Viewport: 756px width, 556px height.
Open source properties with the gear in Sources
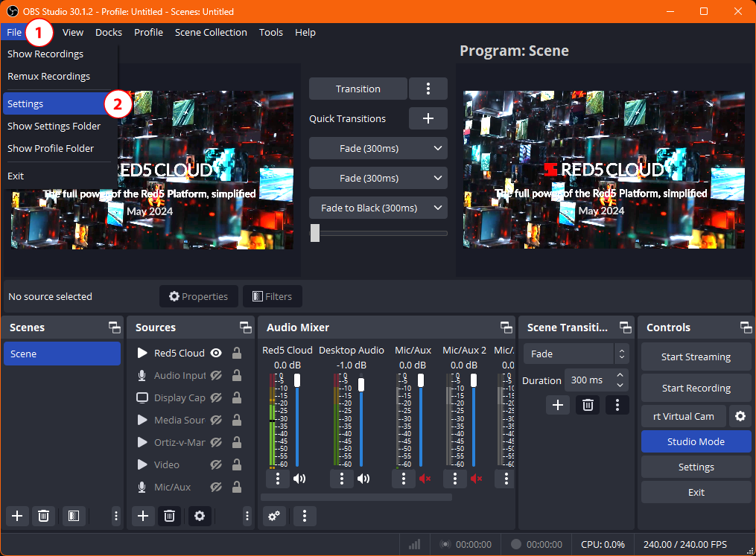coord(200,516)
